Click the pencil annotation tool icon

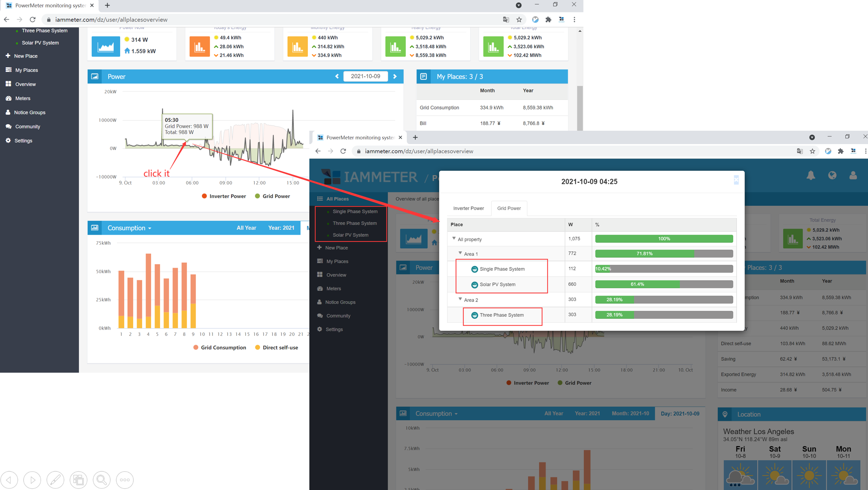(55, 480)
